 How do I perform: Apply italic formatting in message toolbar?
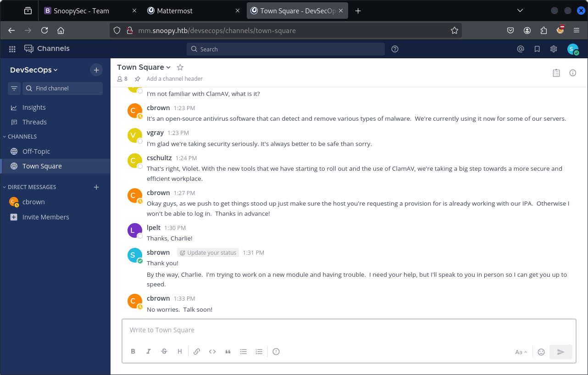(x=149, y=352)
